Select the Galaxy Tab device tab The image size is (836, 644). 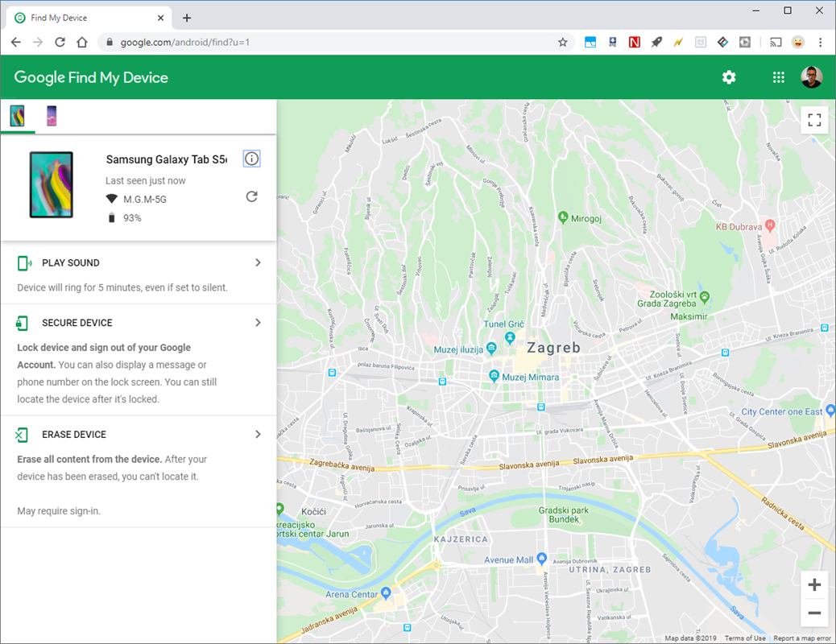click(18, 116)
